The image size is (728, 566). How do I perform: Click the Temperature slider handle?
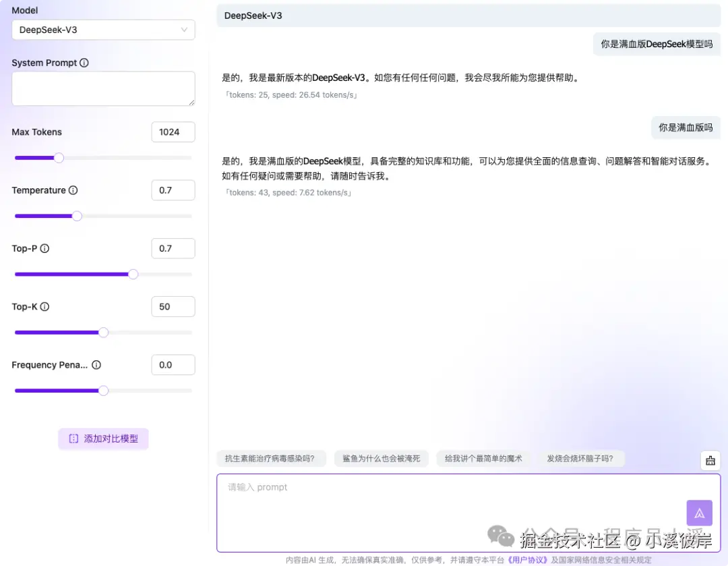click(x=76, y=216)
